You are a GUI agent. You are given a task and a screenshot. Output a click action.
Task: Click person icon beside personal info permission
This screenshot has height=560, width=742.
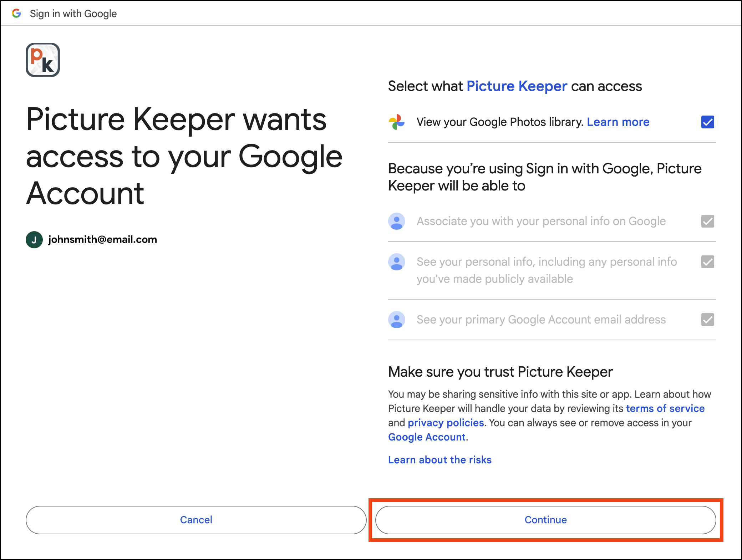coord(397,262)
